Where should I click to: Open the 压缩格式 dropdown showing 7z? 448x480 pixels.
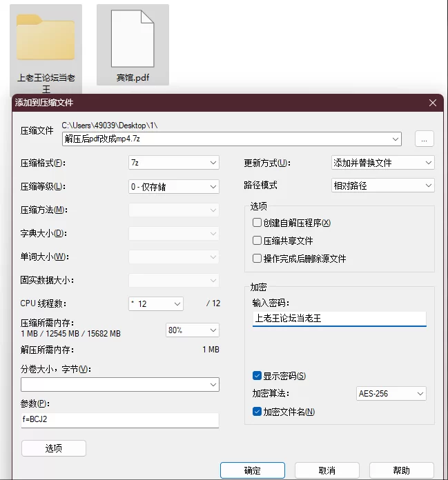(174, 163)
